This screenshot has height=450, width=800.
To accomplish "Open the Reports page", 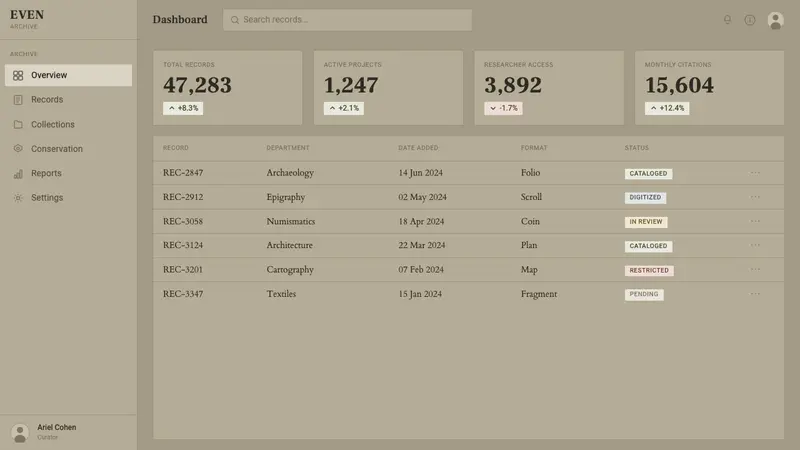I will pyautogui.click(x=68, y=173).
